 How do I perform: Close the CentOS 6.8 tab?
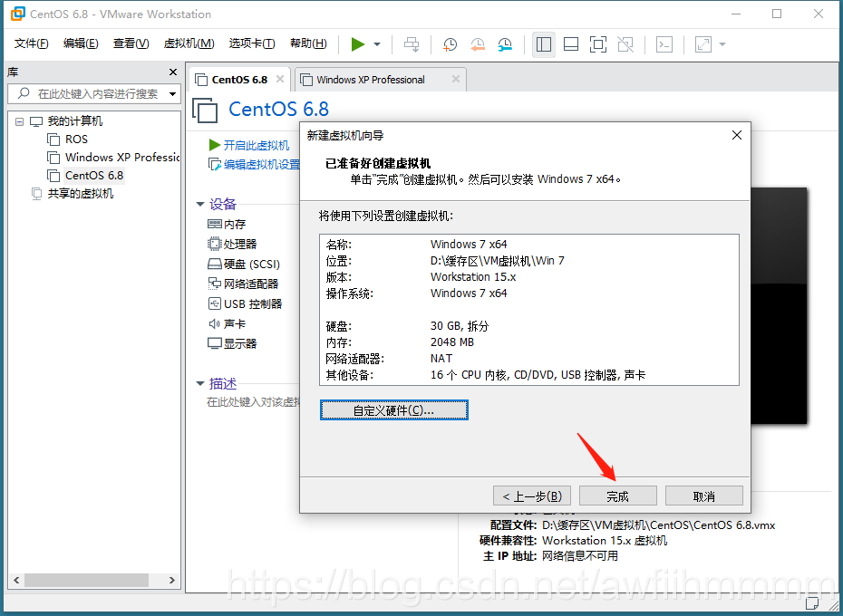tap(280, 79)
